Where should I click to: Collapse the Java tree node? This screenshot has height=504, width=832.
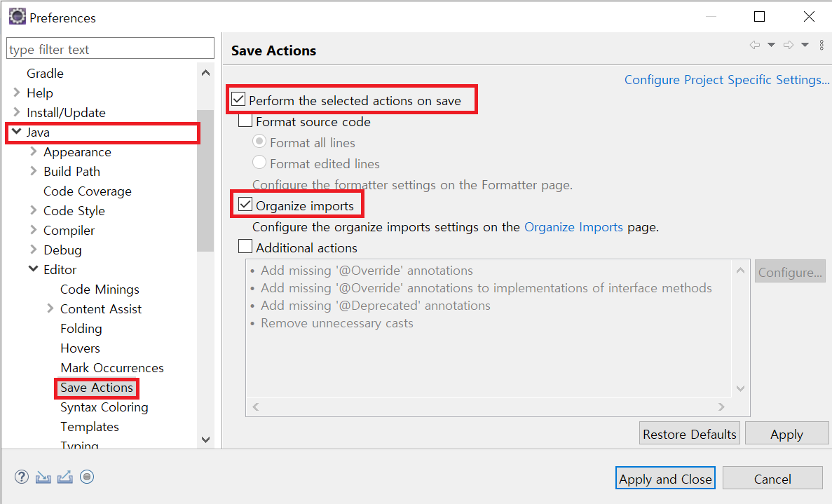coord(16,132)
